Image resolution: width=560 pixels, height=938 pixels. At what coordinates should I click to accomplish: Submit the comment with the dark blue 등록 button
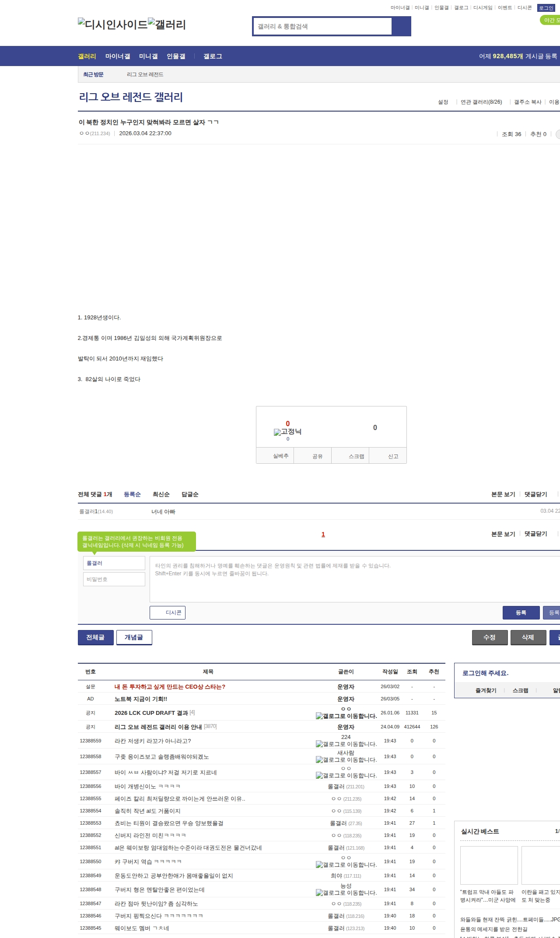pyautogui.click(x=521, y=612)
